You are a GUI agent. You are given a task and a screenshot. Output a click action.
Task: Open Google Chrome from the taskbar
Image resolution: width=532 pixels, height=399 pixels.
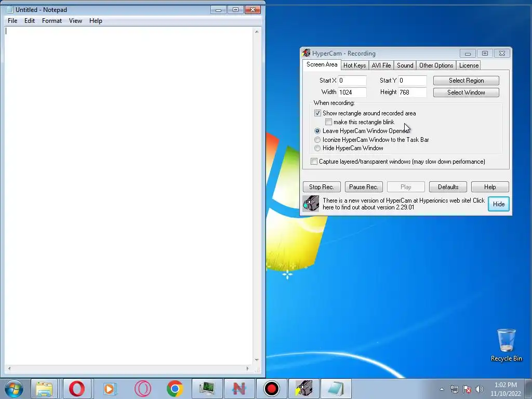click(175, 389)
